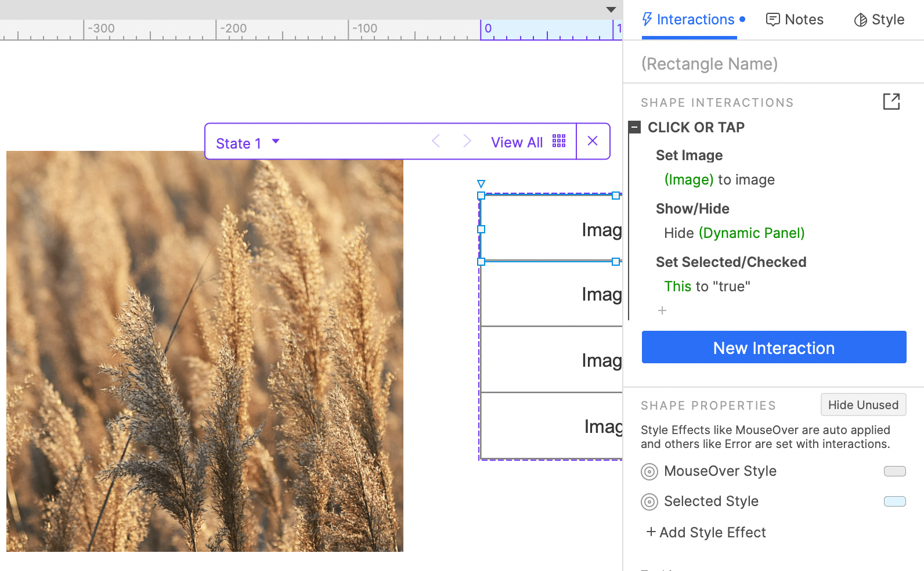The height and width of the screenshot is (571, 924).
Task: Go to the previous panel state arrow
Action: click(436, 141)
